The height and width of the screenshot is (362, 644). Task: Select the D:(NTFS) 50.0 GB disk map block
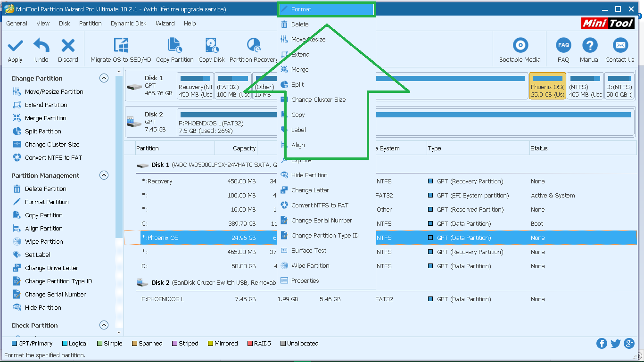pos(619,86)
